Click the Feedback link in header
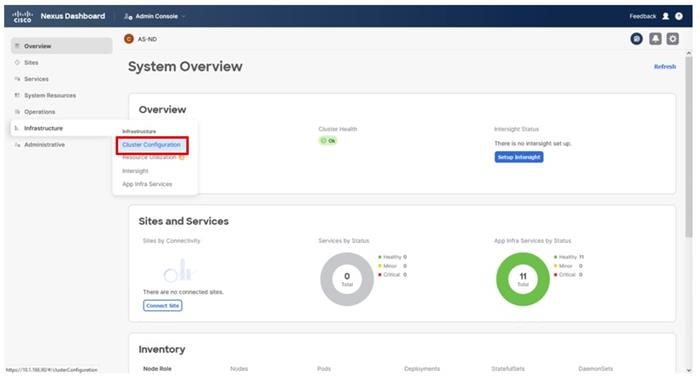This screenshot has width=700, height=389. pyautogui.click(x=642, y=16)
